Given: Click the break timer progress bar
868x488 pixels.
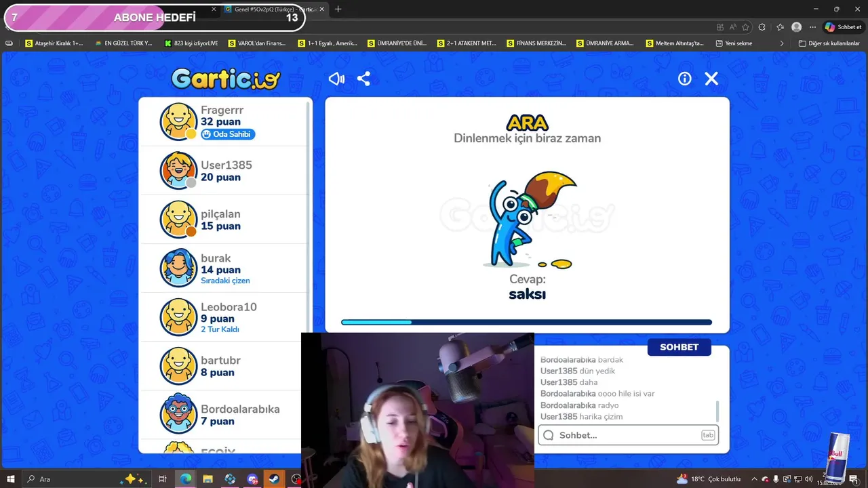Looking at the screenshot, I should [x=526, y=323].
